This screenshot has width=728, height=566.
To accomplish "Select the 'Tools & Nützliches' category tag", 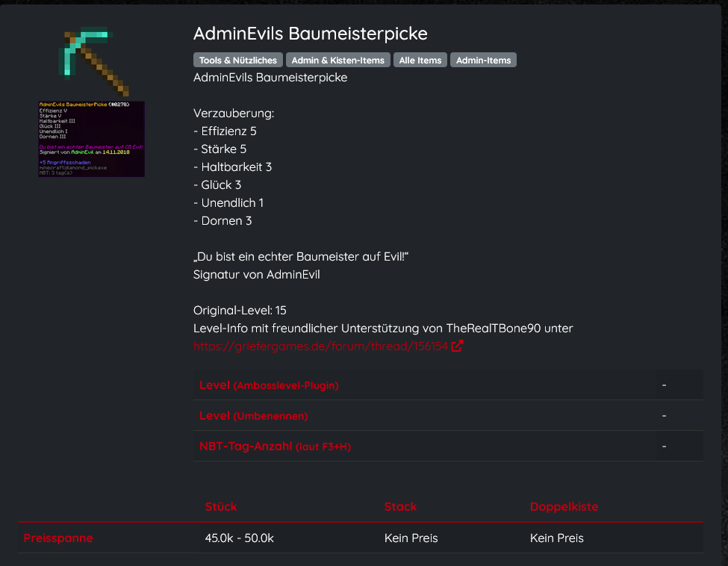I will pos(237,60).
